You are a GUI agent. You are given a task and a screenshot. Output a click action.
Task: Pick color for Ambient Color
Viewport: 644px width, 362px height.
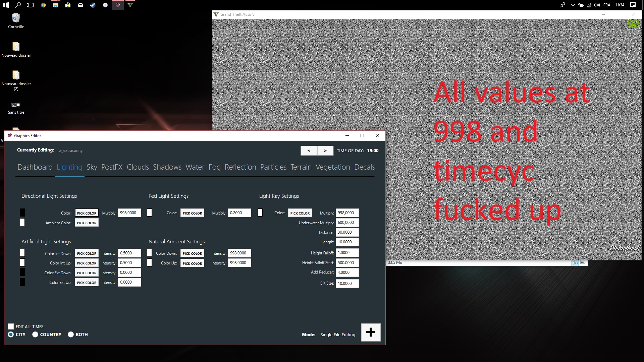(87, 223)
